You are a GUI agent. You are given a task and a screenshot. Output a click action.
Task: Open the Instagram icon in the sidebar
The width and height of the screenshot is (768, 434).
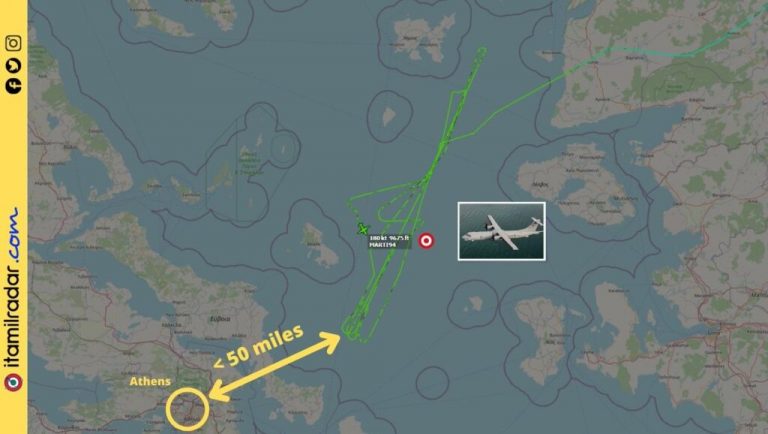tap(13, 43)
